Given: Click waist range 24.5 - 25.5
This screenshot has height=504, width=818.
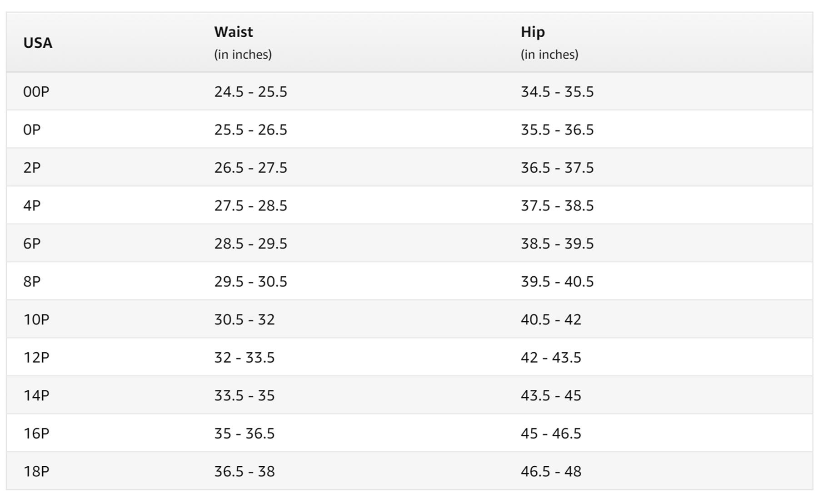Looking at the screenshot, I should (250, 92).
